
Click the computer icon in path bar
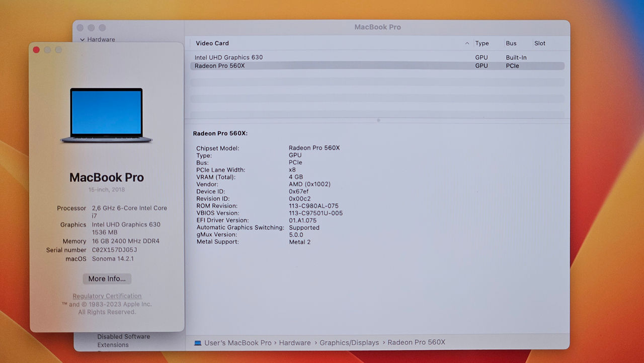198,343
